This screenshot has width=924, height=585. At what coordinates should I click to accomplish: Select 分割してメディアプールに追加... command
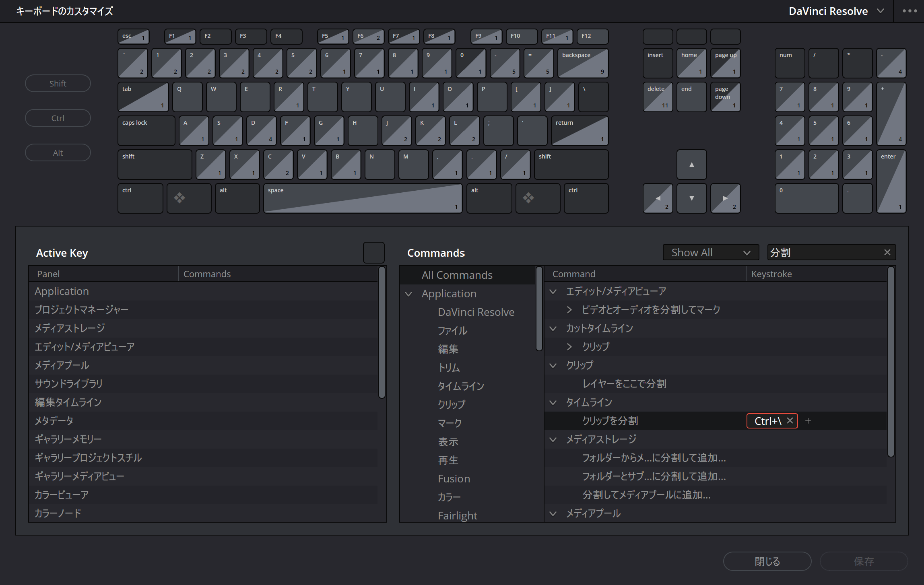[x=716, y=495]
